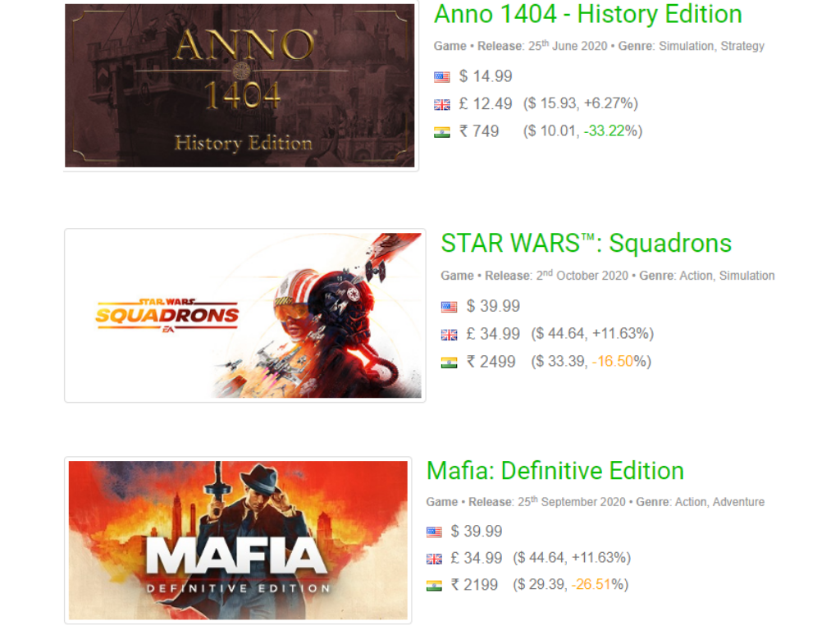Click the India flag icon under Mafia Definitive Edition
This screenshot has width=840, height=630.
(434, 586)
